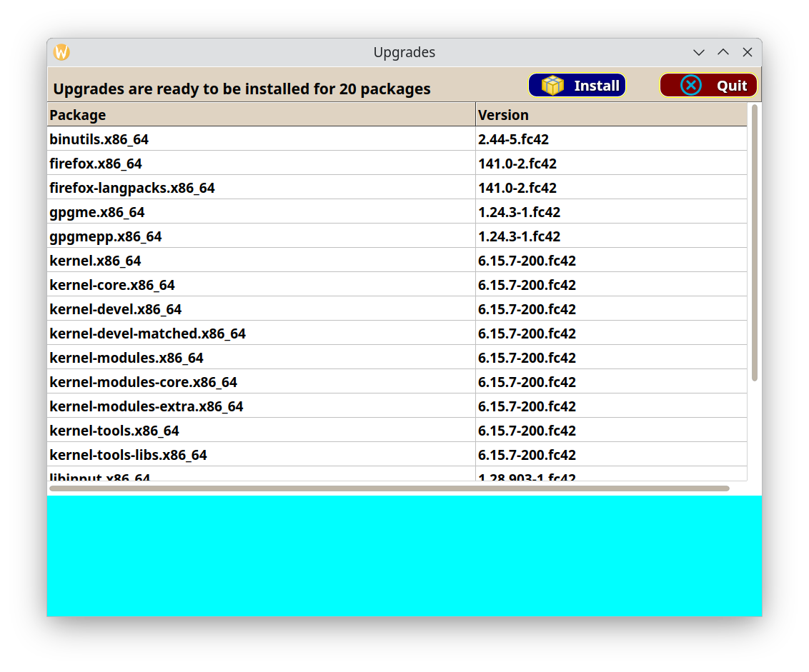Screen dimensions: 809x672
Task: Select the gpgmepp.x86_64 row
Action: coord(397,236)
